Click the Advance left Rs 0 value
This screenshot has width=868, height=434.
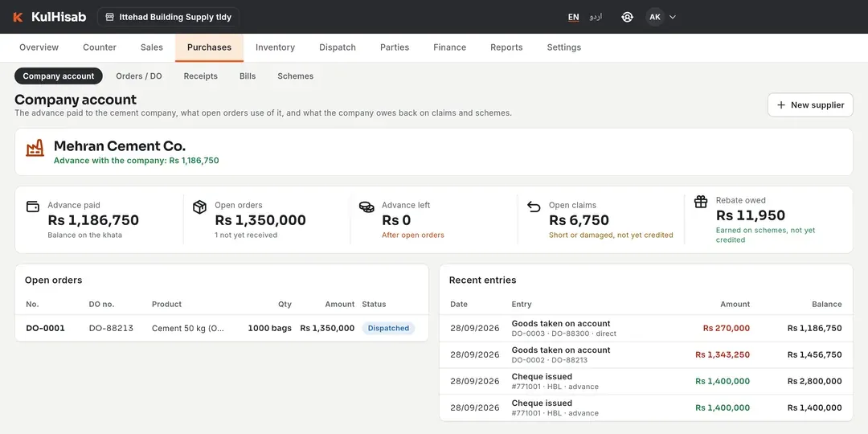click(396, 220)
